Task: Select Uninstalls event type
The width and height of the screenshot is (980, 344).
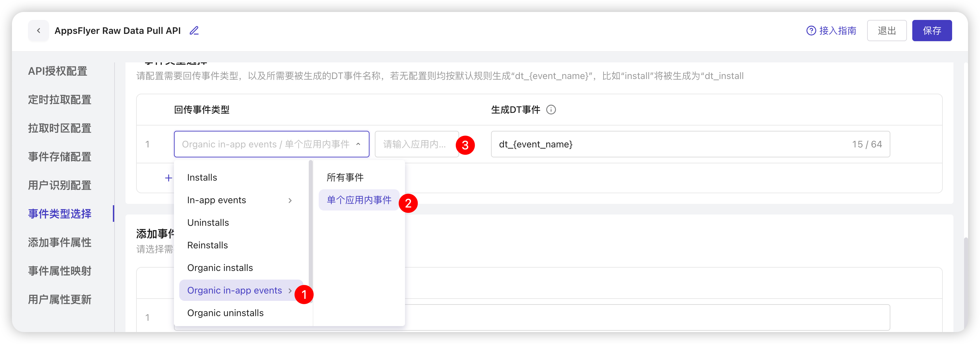Action: coord(208,222)
